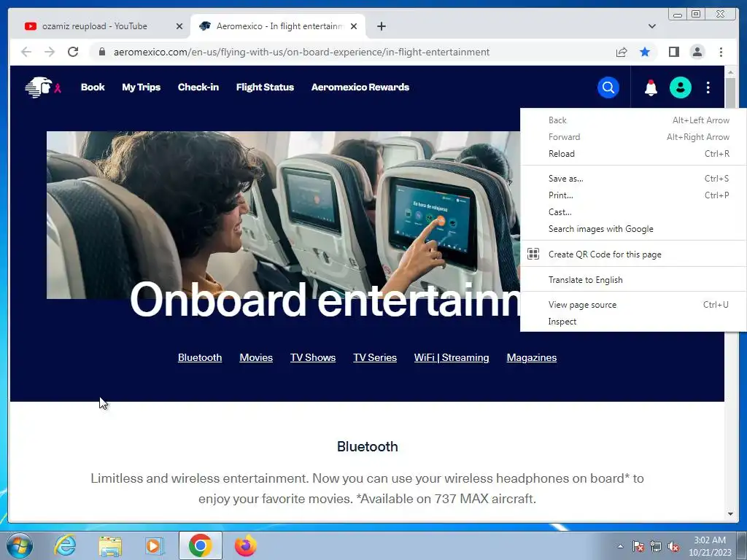
Task: Choose Save as... in the context menu
Action: tap(634, 179)
